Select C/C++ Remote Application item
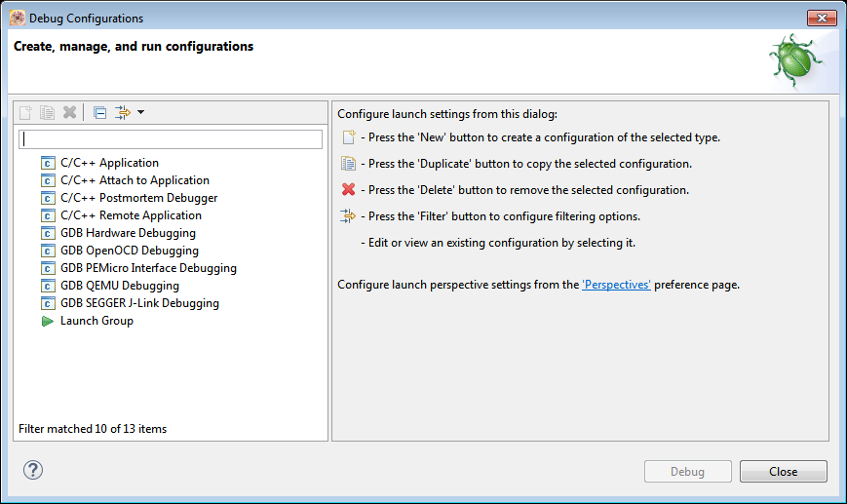The width and height of the screenshot is (847, 504). click(x=131, y=215)
